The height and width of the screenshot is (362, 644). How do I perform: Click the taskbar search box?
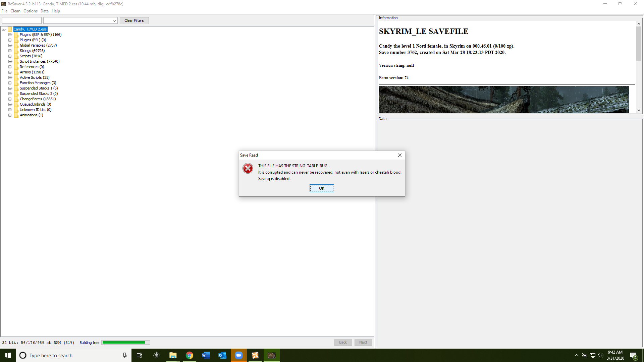[74, 355]
